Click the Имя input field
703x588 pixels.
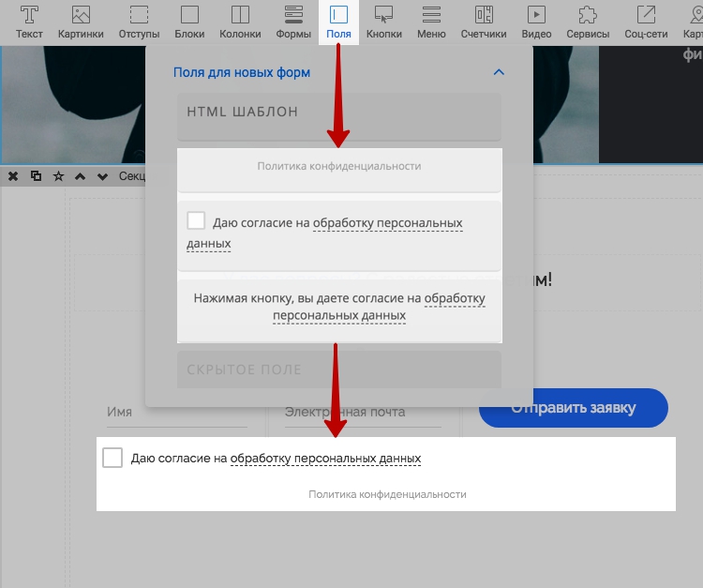coord(176,413)
